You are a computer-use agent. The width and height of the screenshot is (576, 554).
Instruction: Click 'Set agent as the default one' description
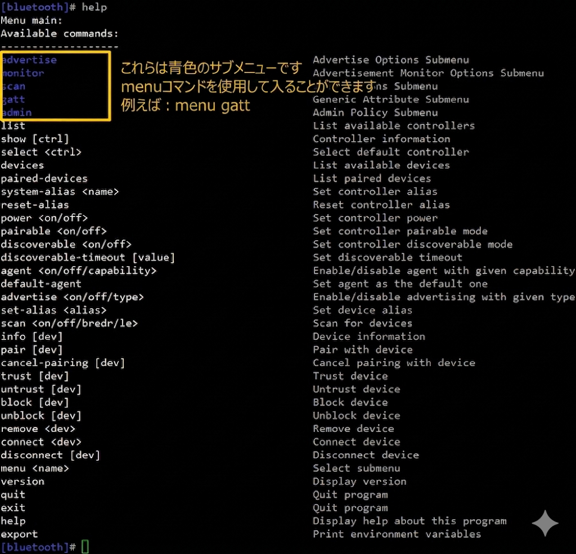[400, 284]
